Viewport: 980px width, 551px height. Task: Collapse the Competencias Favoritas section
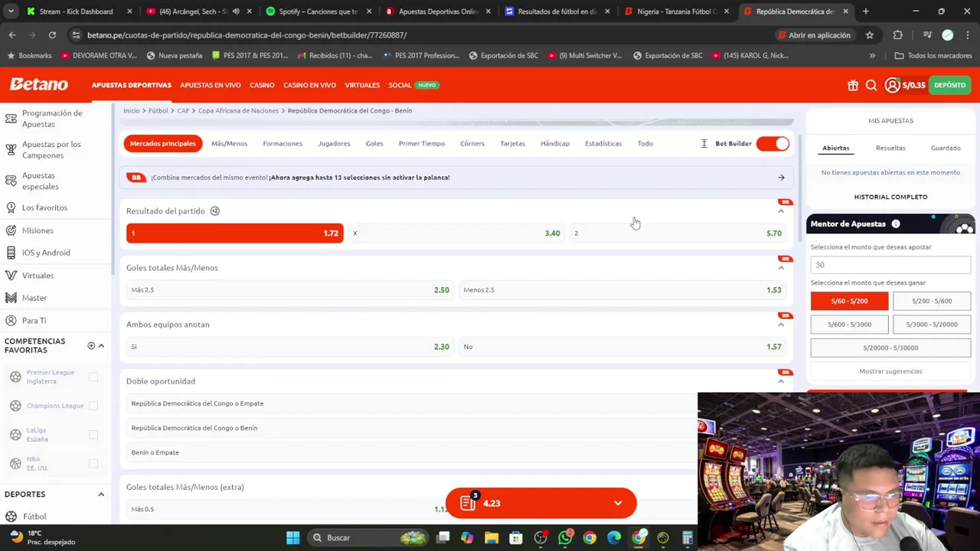point(101,346)
